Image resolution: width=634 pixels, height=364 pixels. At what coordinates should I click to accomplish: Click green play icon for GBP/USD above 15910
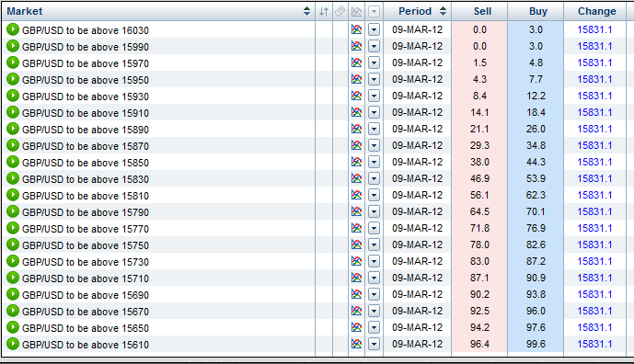pyautogui.click(x=13, y=112)
